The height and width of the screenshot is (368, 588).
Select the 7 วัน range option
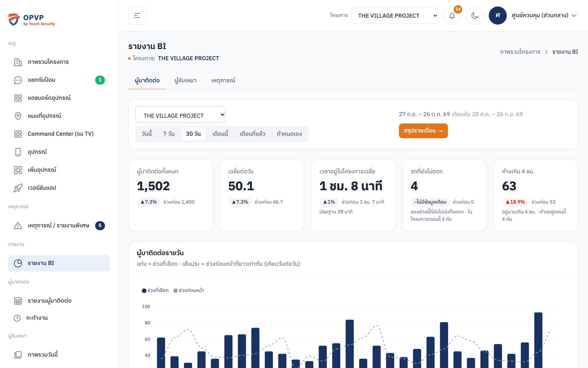click(169, 134)
